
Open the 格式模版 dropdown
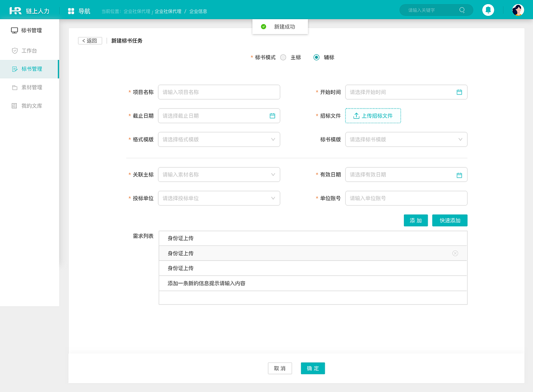tap(273, 139)
